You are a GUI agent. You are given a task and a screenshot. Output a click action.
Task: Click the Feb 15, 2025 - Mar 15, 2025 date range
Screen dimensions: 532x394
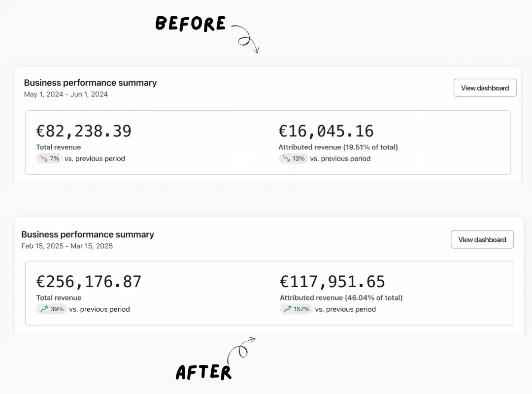[x=67, y=246]
